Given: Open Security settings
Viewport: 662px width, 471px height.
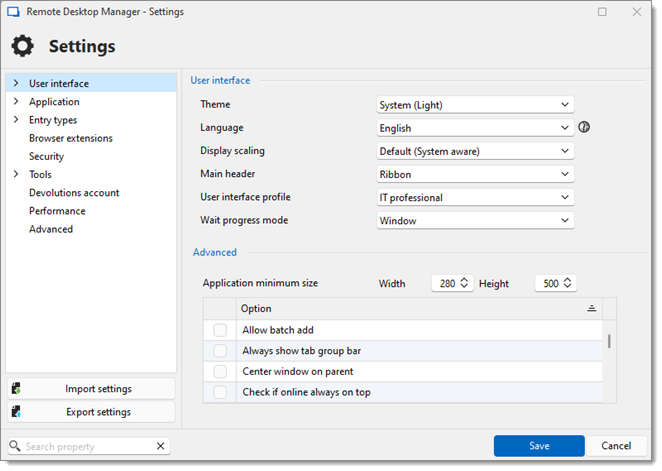Looking at the screenshot, I should point(46,156).
